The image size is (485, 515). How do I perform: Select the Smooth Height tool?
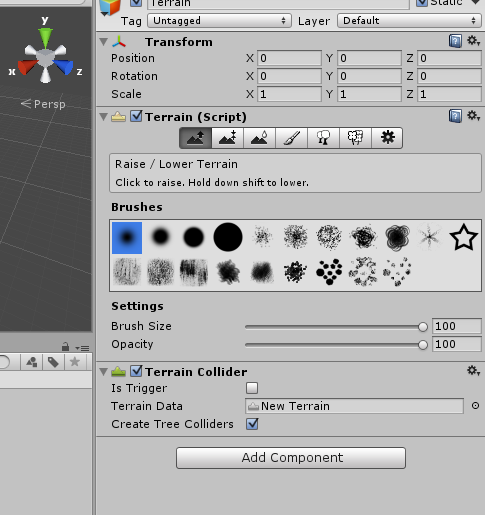point(259,138)
